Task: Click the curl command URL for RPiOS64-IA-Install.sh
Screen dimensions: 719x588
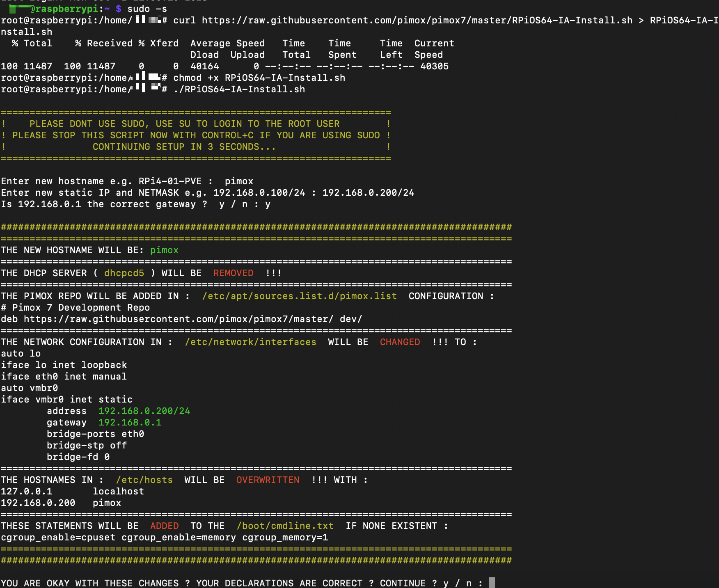Action: coord(417,21)
